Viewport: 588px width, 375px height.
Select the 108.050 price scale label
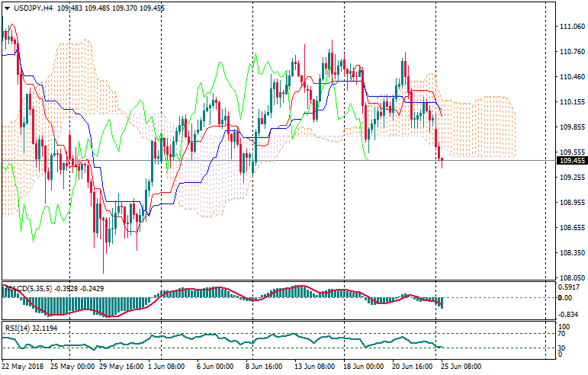click(571, 278)
